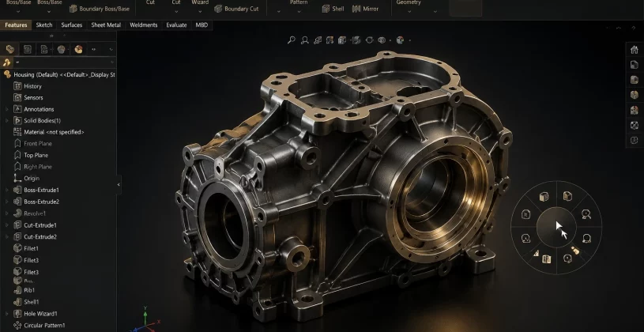
Task: Expand the Solid Bodies(1) node arrow
Action: click(6, 121)
